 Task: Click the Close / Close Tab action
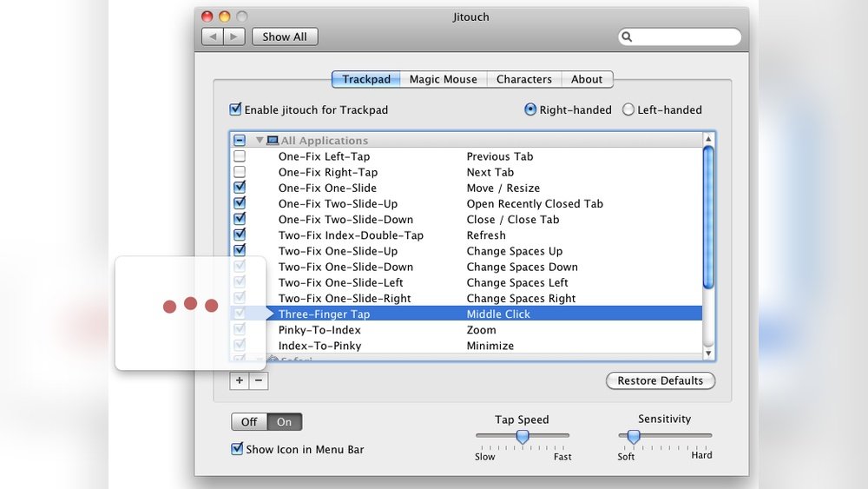tap(513, 219)
